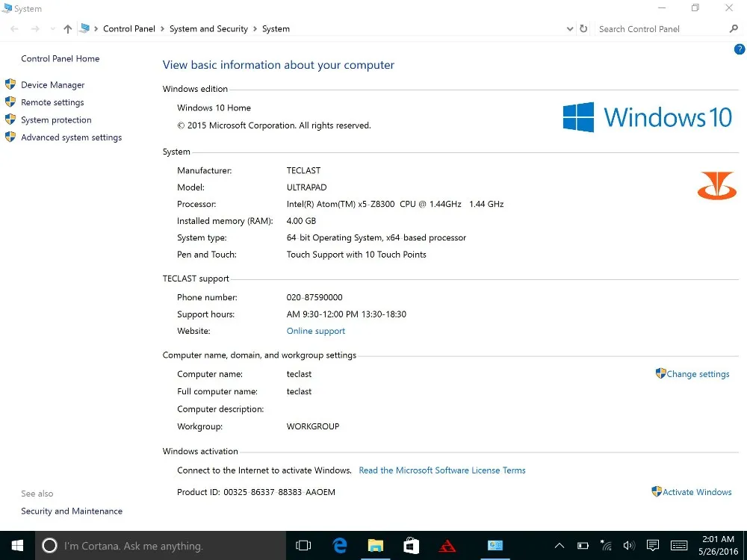Refresh the System page
Viewport: 747px width, 560px height.
(583, 28)
